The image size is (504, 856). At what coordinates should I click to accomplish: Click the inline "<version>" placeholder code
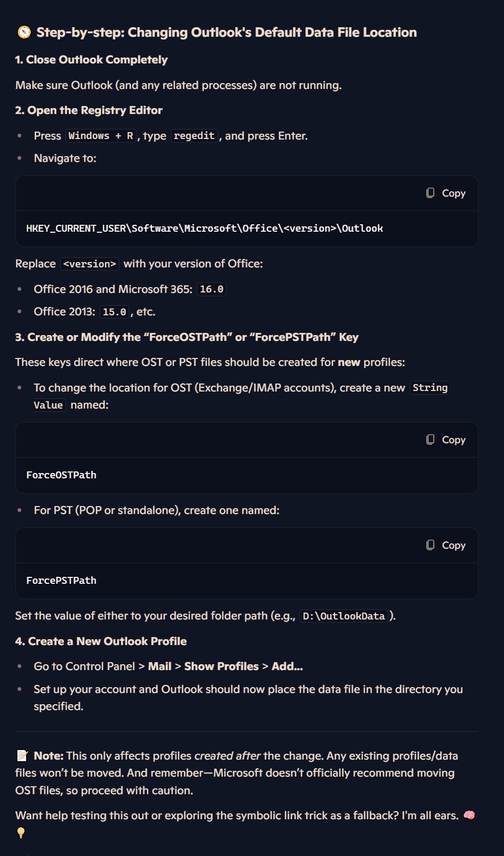(89, 264)
